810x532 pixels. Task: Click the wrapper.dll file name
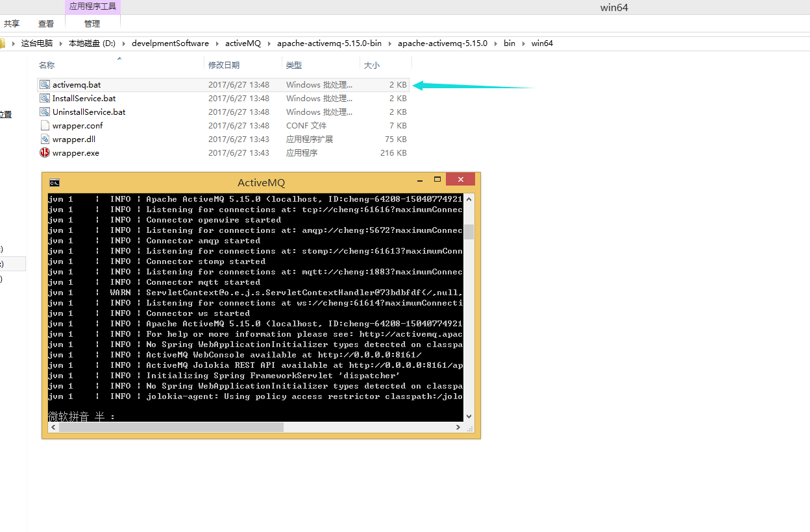pyautogui.click(x=74, y=139)
